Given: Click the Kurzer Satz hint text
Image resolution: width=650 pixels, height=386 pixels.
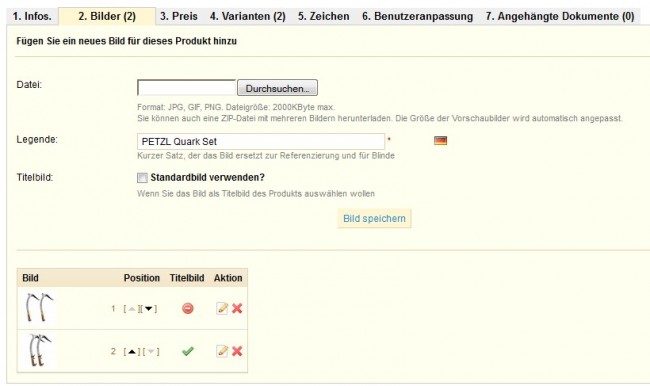Looking at the screenshot, I should pos(266,156).
